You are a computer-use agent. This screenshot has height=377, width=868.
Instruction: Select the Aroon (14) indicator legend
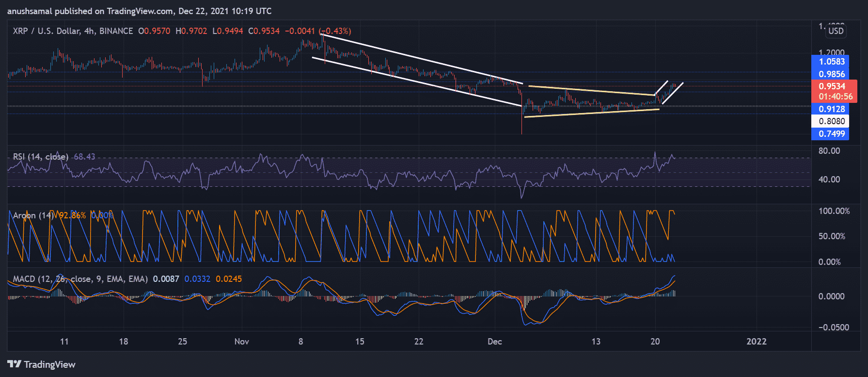33,215
